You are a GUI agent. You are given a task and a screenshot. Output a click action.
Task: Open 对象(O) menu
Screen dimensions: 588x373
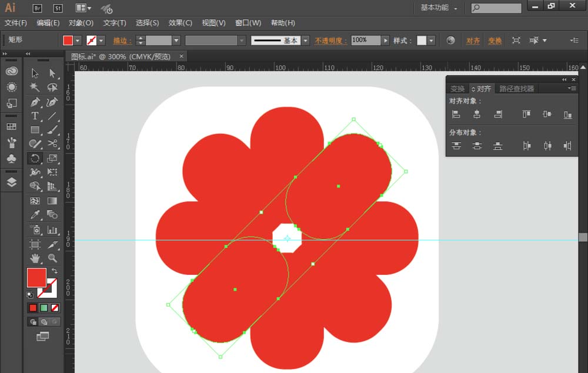[x=81, y=23]
